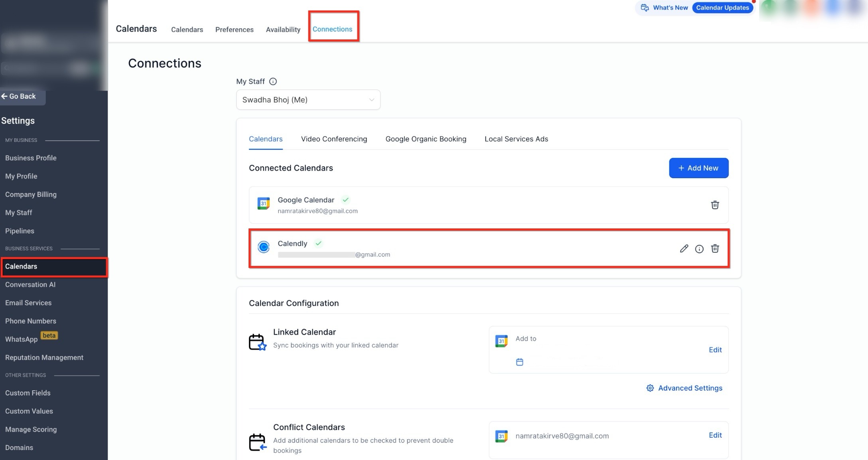Image resolution: width=868 pixels, height=460 pixels.
Task: Switch to Video Conferencing tab
Action: pyautogui.click(x=334, y=139)
